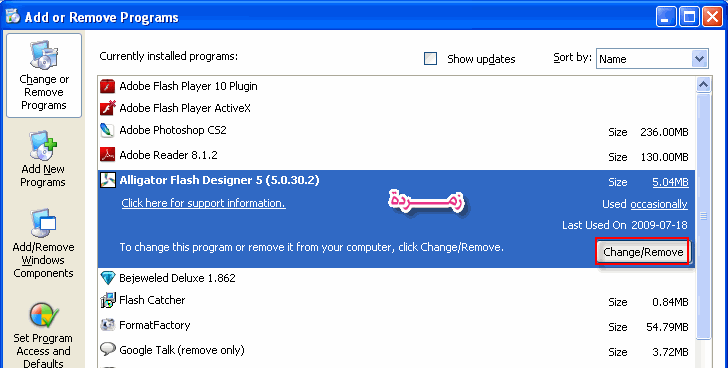
Task: Select FormatFactory entry
Action: click(x=396, y=326)
